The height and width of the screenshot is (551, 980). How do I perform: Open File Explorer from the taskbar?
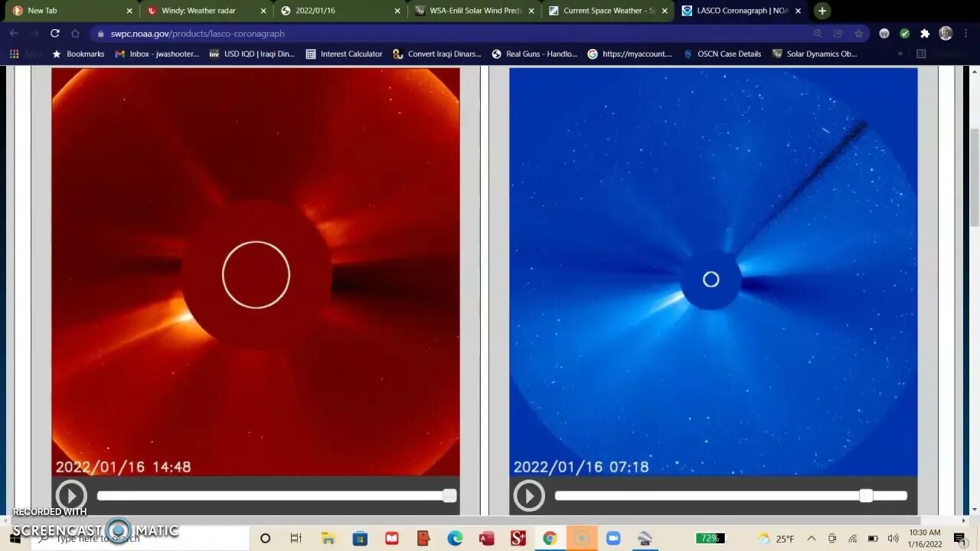tap(328, 539)
